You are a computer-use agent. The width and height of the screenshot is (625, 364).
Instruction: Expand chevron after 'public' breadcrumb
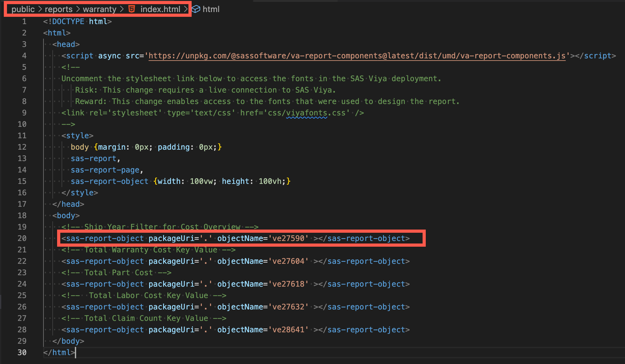tap(40, 9)
